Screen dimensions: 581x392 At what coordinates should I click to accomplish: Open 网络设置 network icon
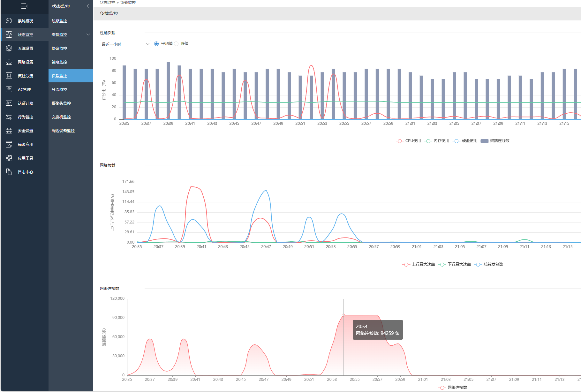coord(9,62)
